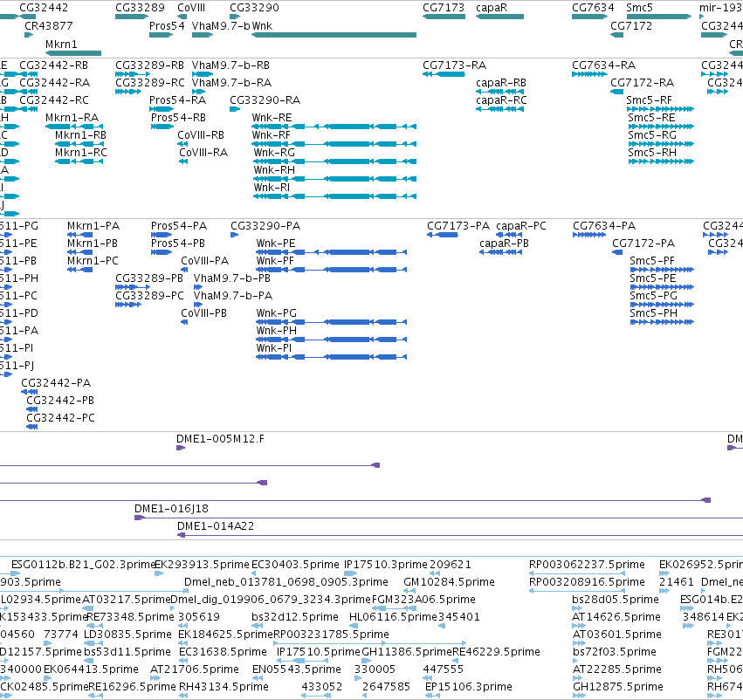Click the CG7634 gene bar
Viewport: 743px width, 700px height.
tap(590, 17)
